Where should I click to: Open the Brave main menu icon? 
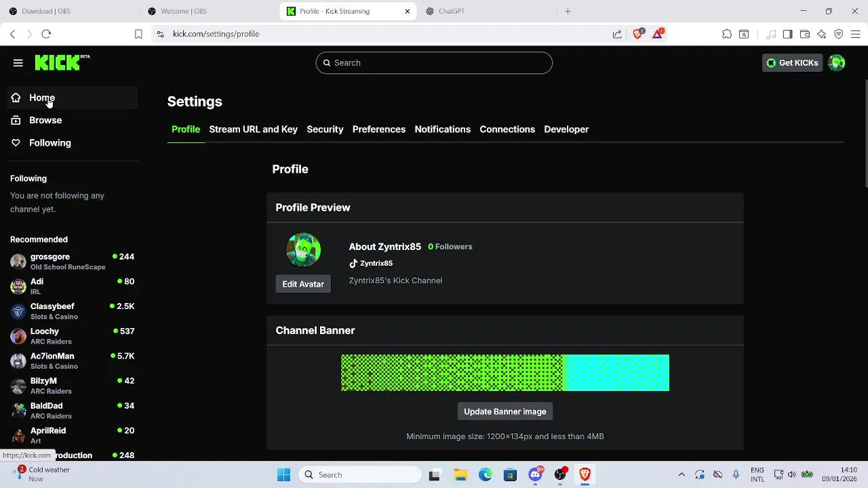click(855, 34)
